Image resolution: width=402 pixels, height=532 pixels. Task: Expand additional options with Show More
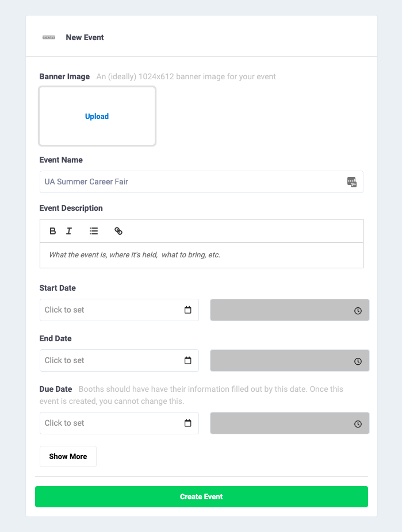coord(68,457)
